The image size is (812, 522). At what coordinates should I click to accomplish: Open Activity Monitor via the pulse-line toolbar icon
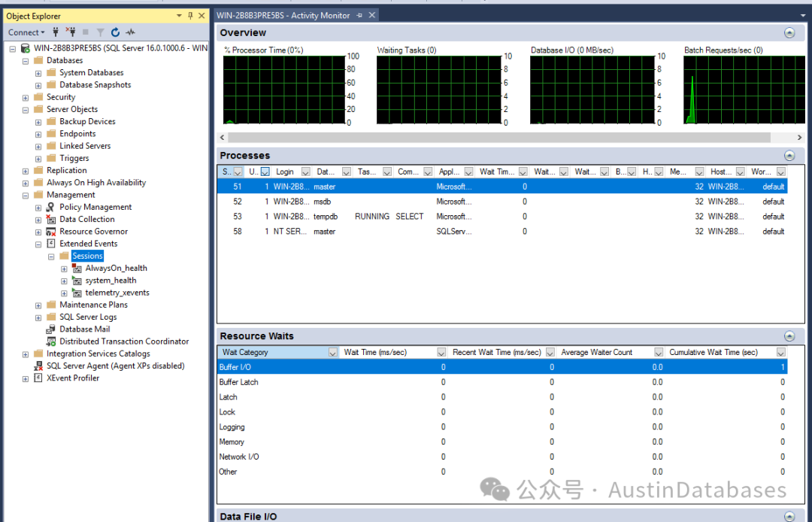click(x=131, y=32)
